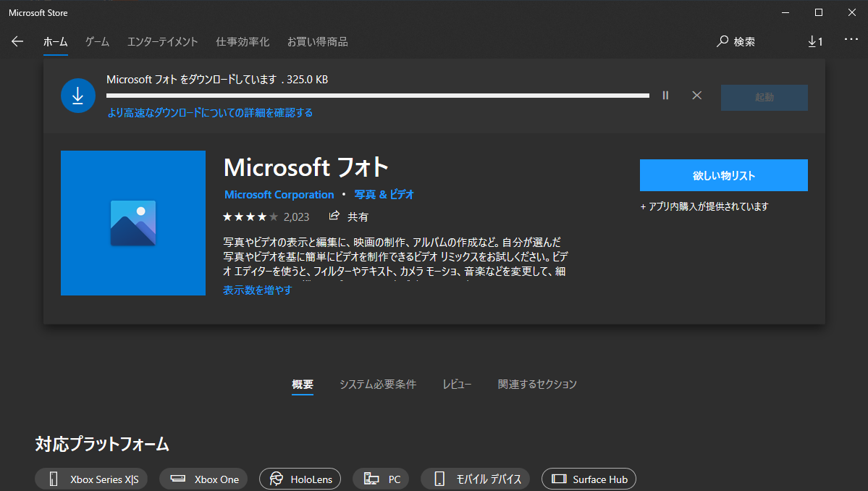Select the Surface Hub platform chip
Image resolution: width=868 pixels, height=491 pixels.
point(589,479)
